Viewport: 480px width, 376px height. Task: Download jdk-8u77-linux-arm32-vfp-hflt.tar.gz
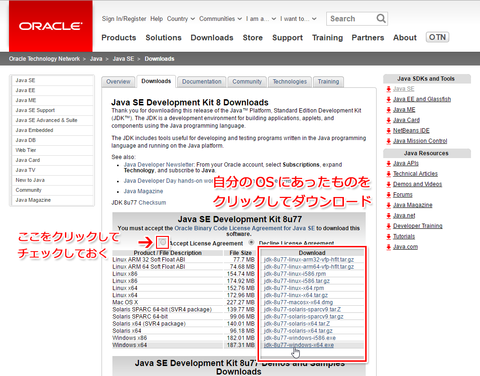(x=309, y=260)
